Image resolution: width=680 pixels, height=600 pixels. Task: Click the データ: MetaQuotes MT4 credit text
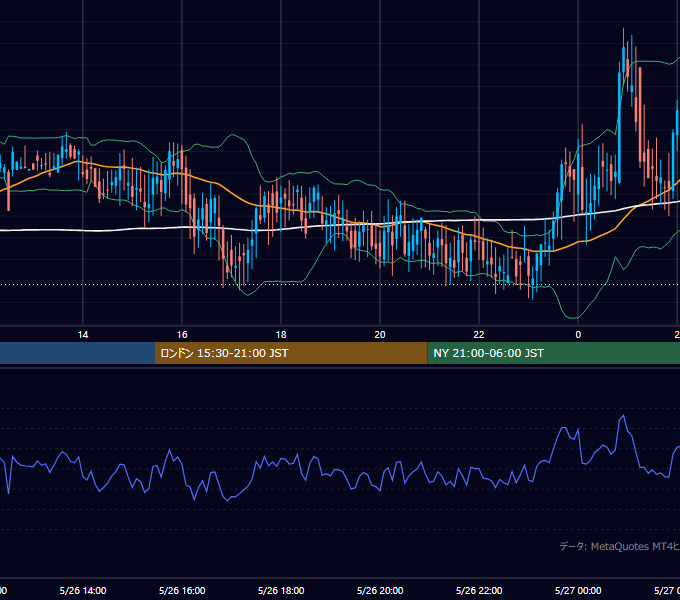point(620,546)
